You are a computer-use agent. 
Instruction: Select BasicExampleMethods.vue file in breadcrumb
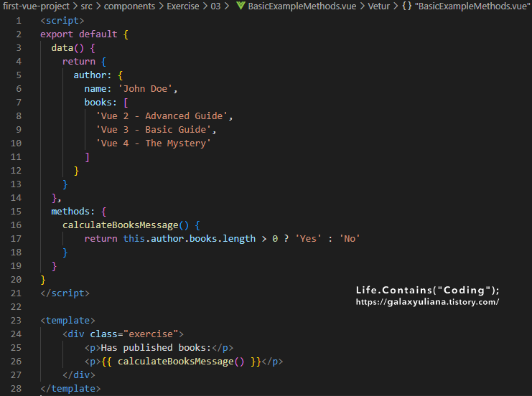pos(302,6)
